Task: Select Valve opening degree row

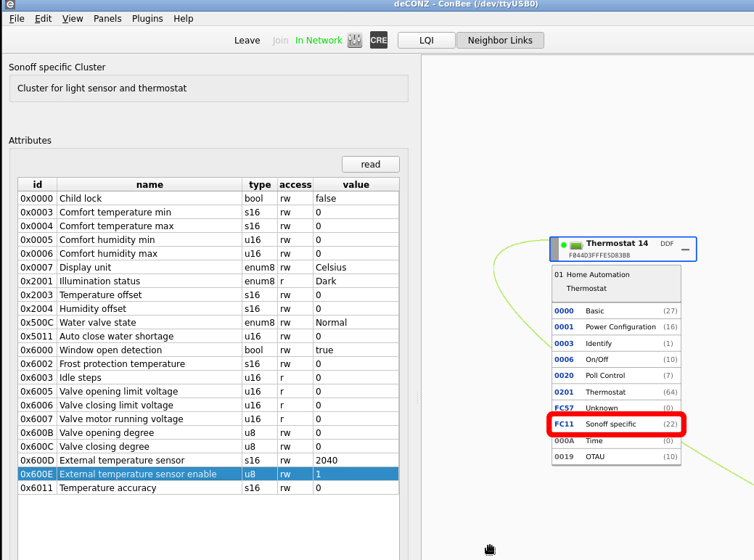Action: (208, 432)
